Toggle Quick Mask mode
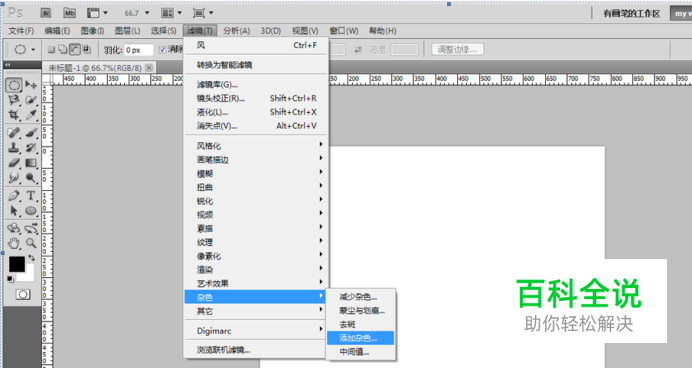Screen dimensions: 692x368 click(23, 294)
